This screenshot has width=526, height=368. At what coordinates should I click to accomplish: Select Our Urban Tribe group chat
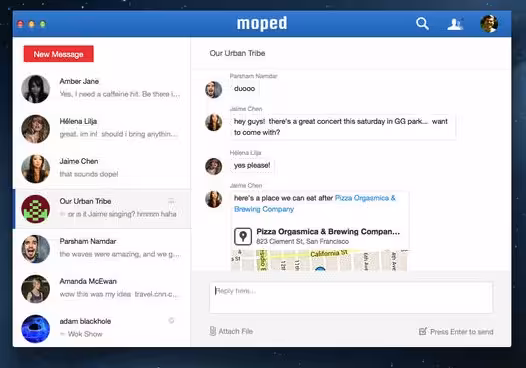point(102,209)
